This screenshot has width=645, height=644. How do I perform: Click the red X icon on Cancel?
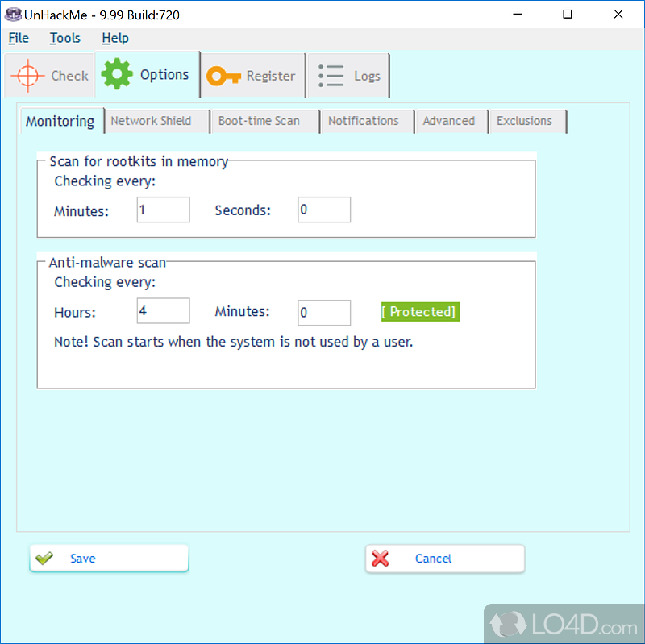(380, 559)
